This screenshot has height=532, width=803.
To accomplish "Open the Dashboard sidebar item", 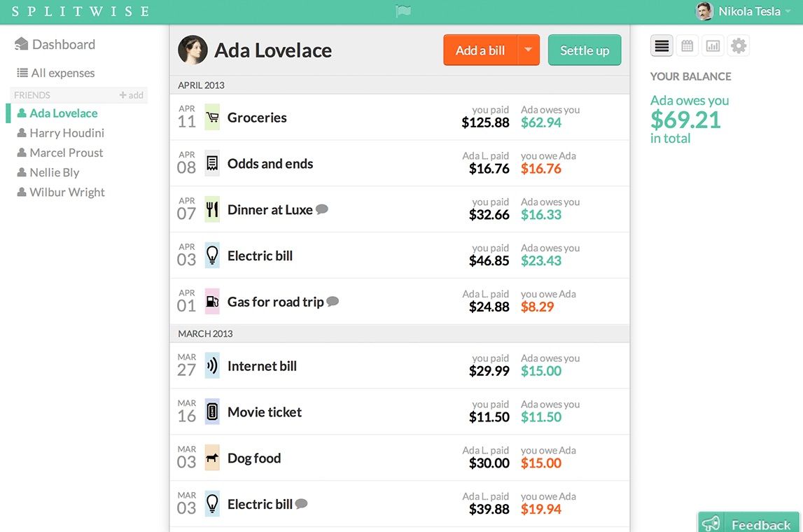I will click(62, 43).
